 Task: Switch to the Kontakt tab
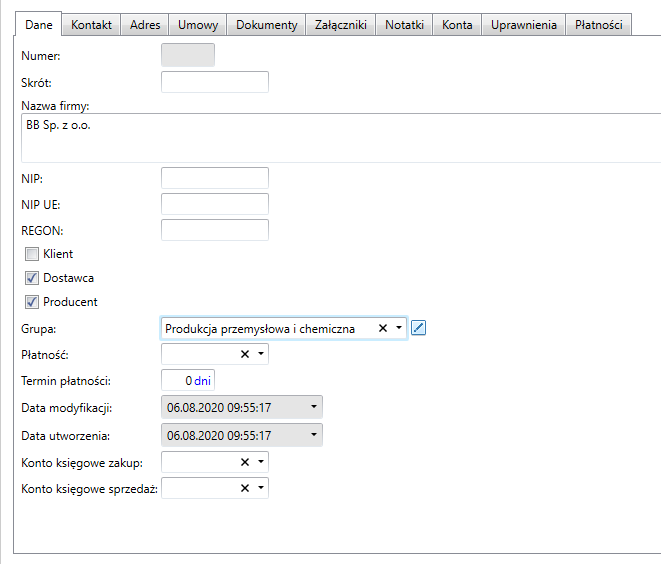92,25
